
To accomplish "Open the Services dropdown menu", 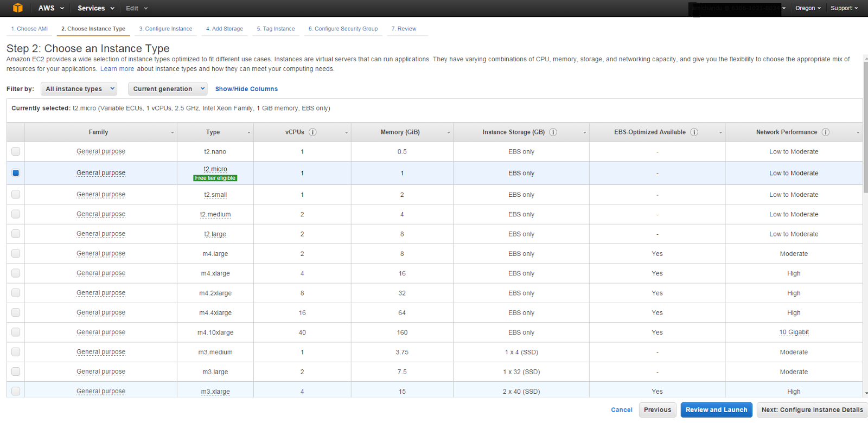I will 96,8.
